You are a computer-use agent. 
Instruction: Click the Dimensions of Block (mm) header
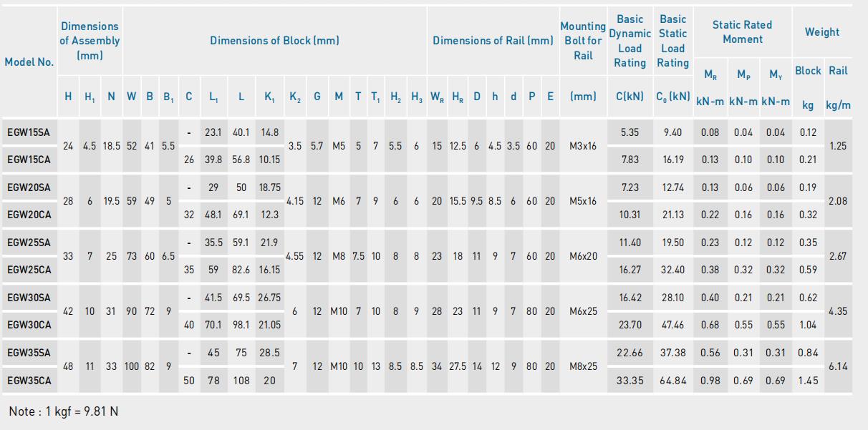[x=274, y=41]
